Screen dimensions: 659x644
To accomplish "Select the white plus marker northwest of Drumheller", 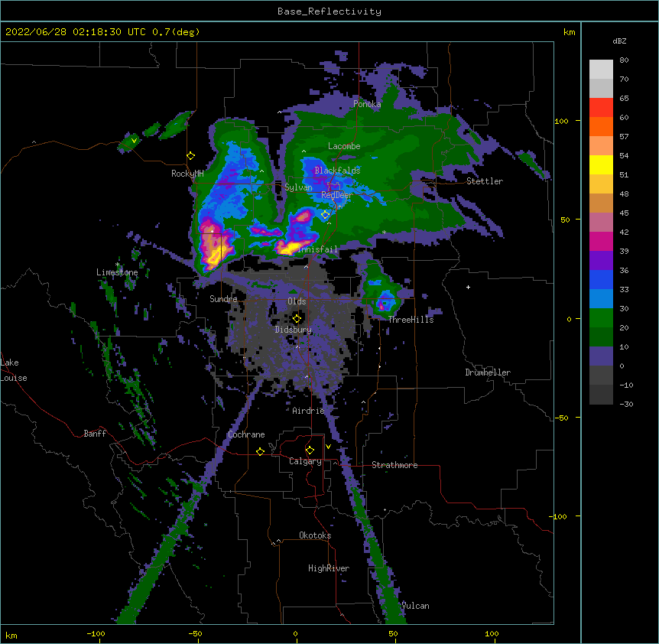I will (468, 287).
